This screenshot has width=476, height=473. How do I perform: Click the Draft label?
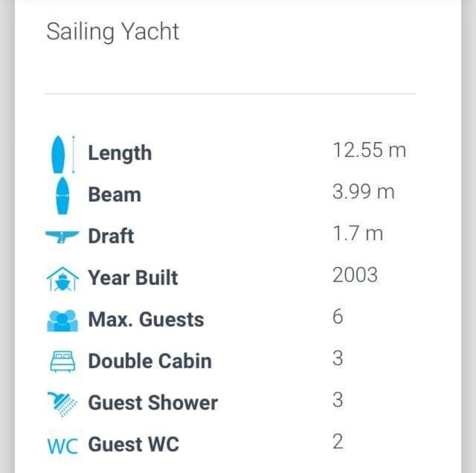pyautogui.click(x=111, y=236)
